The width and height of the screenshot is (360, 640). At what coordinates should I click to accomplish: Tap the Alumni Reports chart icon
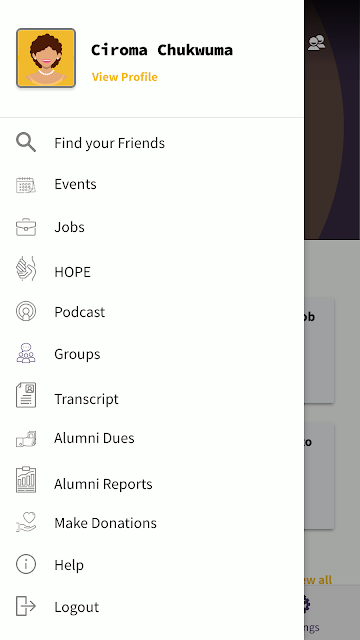26,480
